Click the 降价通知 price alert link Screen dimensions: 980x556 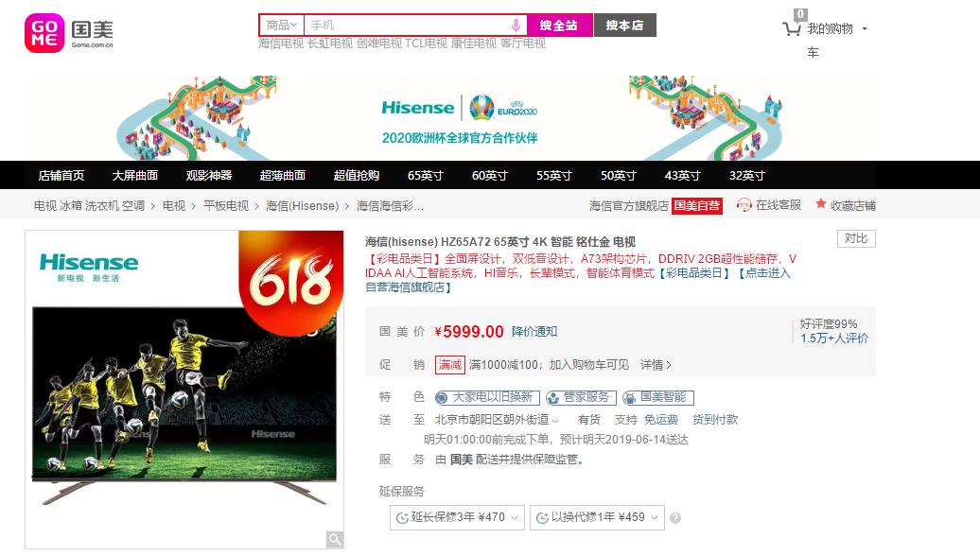click(x=534, y=332)
